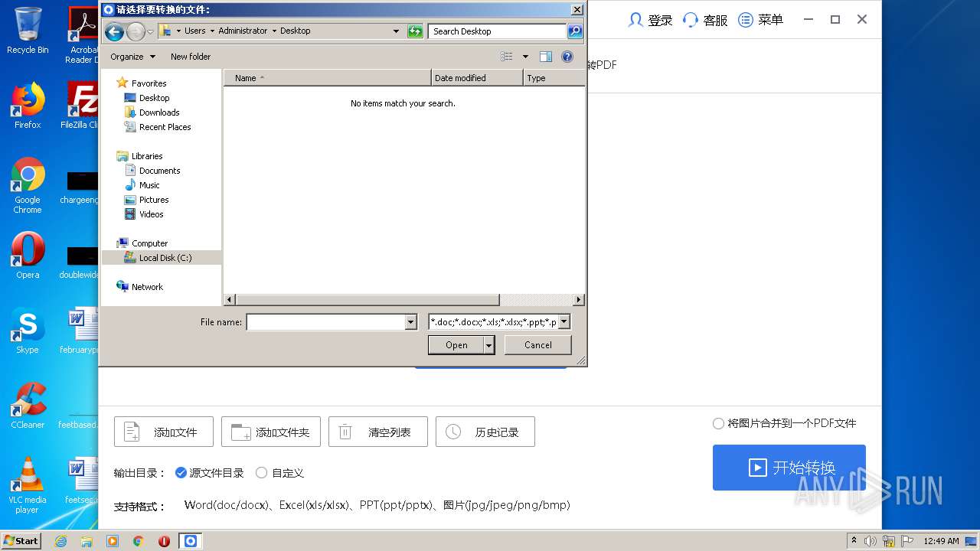Click the 历史记录 (history) button
The width and height of the screenshot is (980, 551).
[x=485, y=432]
